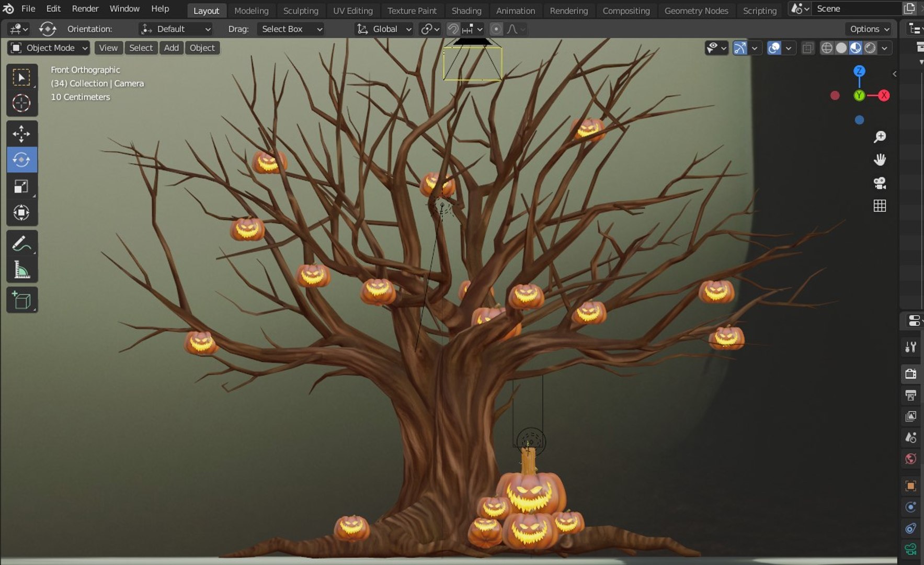The height and width of the screenshot is (565, 924).
Task: Switch to rendered viewport shading
Action: click(x=870, y=48)
